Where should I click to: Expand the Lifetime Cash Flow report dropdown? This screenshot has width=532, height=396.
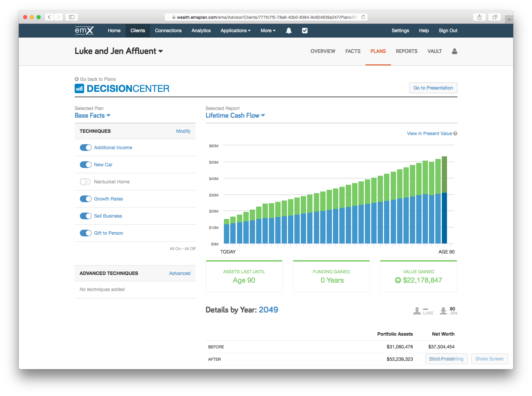pos(235,115)
